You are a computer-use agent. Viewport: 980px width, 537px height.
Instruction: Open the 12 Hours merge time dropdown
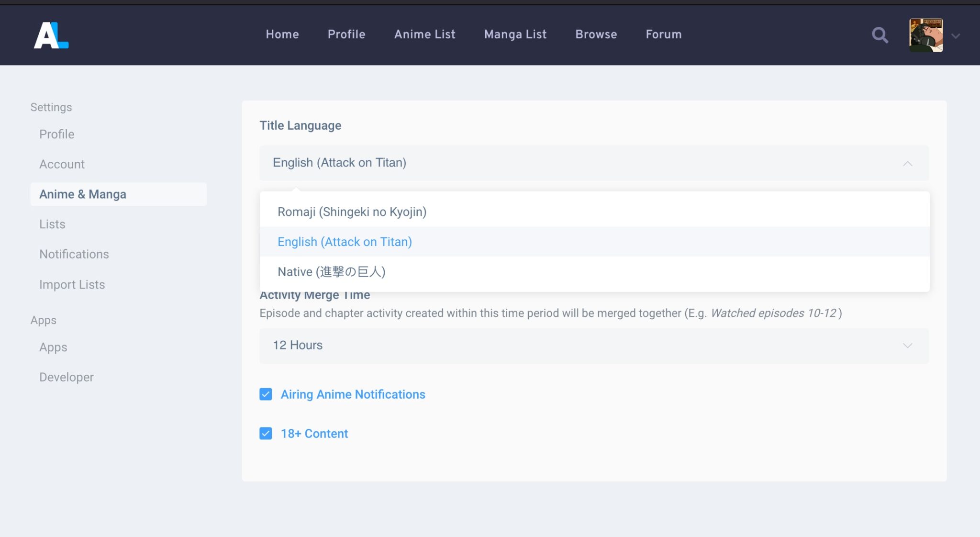pyautogui.click(x=593, y=346)
